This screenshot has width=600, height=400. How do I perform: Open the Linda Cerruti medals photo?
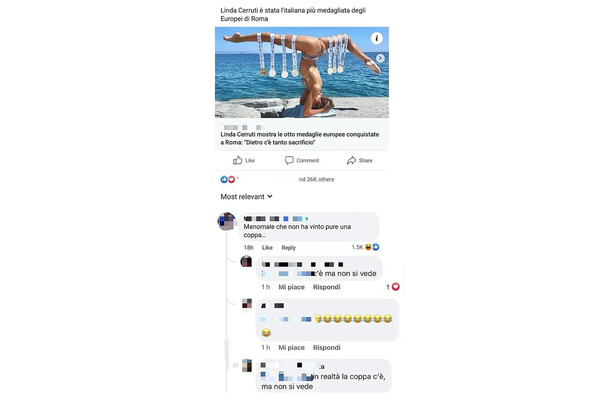[302, 72]
